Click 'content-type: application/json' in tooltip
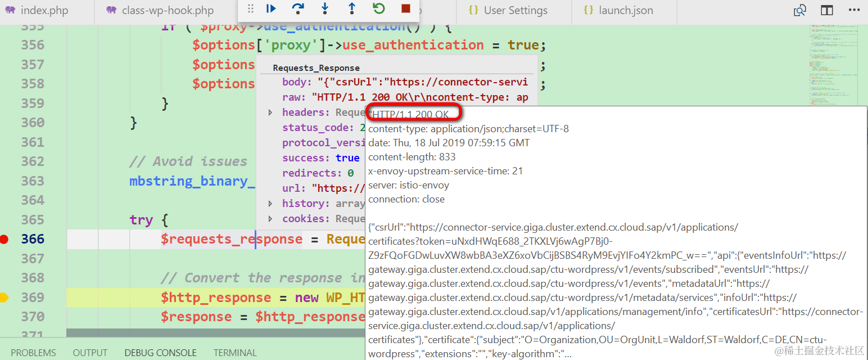This screenshot has height=360, width=868. point(468,129)
